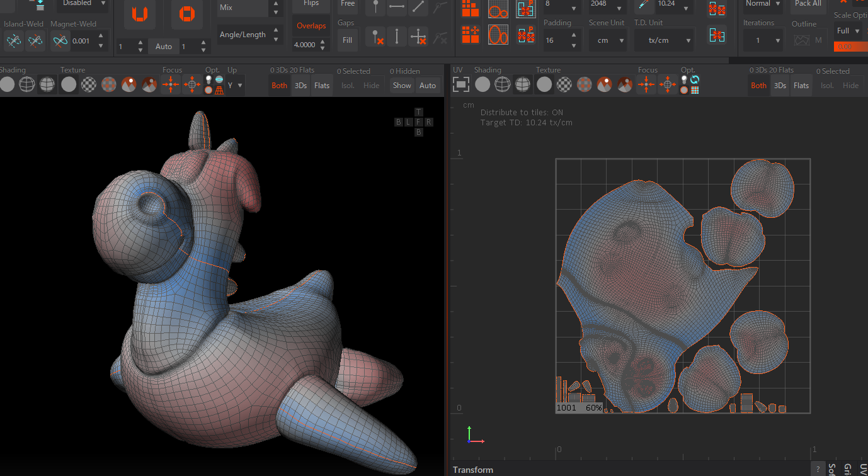868x476 pixels.
Task: Open the Angle/Length dropdown
Action: 249,35
